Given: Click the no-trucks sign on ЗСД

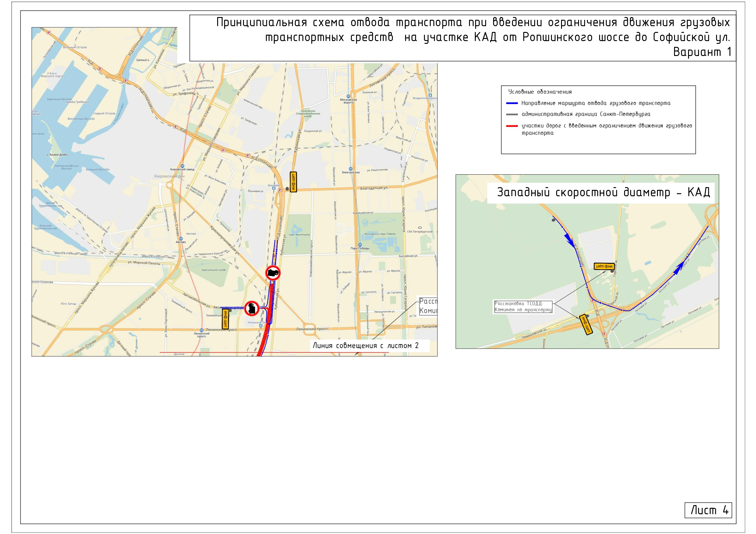Looking at the screenshot, I should 273,273.
